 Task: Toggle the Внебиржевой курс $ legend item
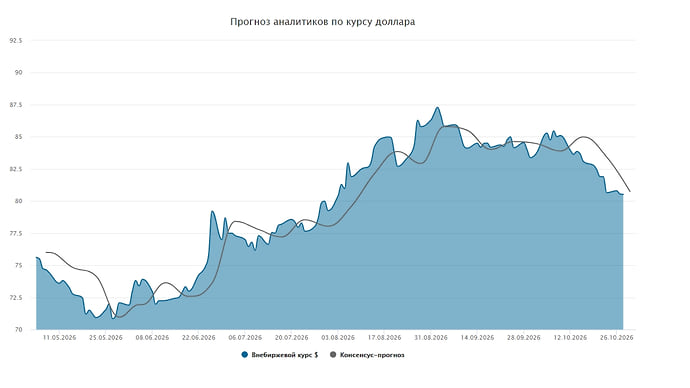[280, 355]
